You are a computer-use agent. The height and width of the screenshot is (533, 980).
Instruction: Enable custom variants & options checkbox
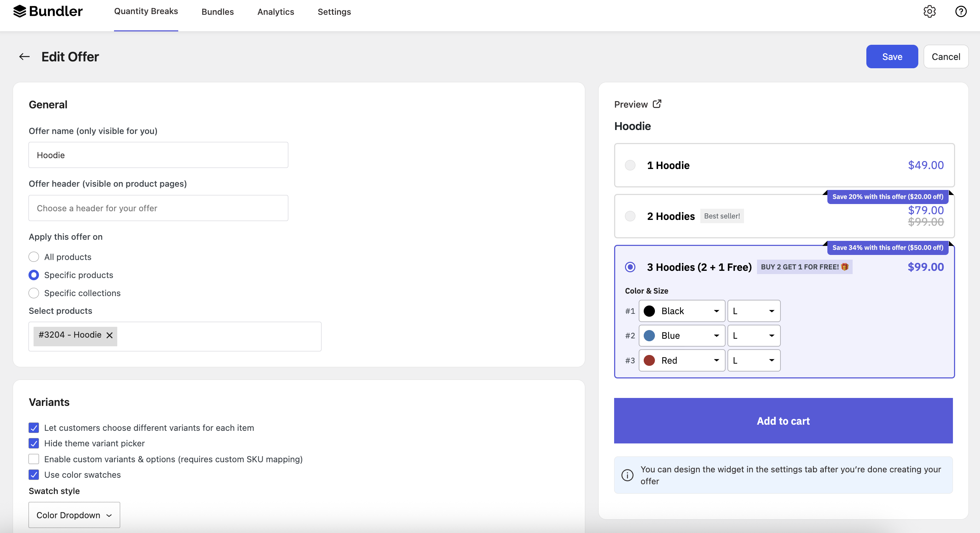click(x=34, y=459)
